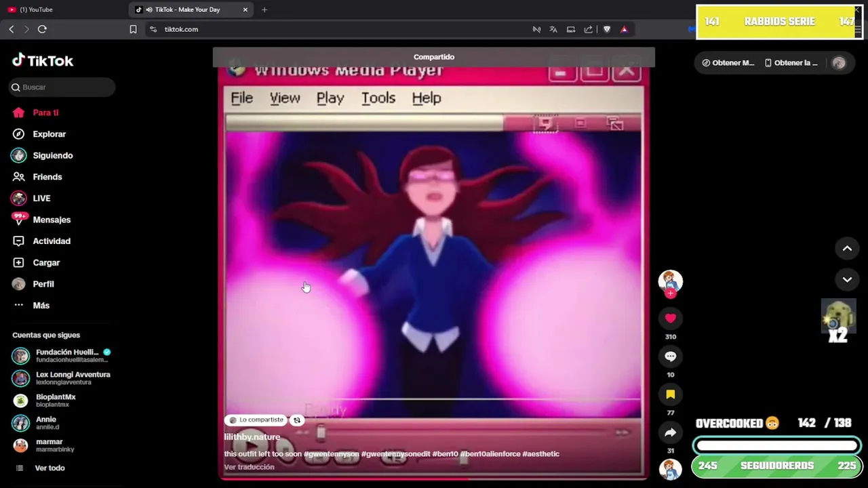
Task: Open the Actividad notifications
Action: (42, 241)
